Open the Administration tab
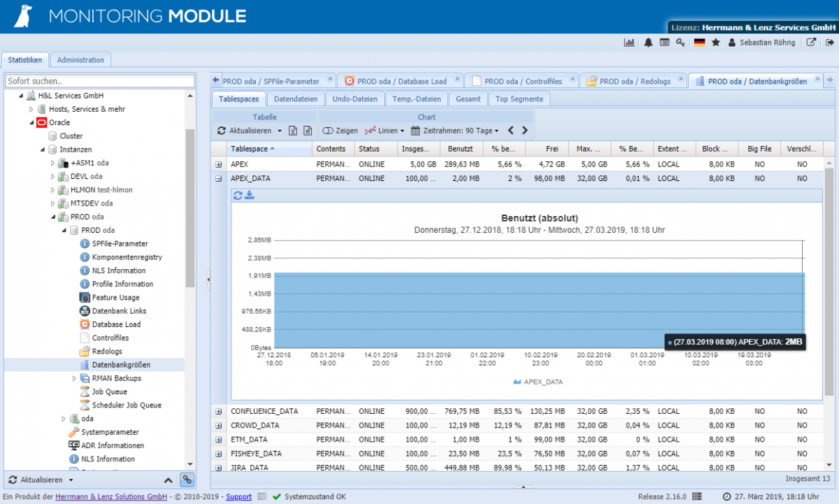 80,59
